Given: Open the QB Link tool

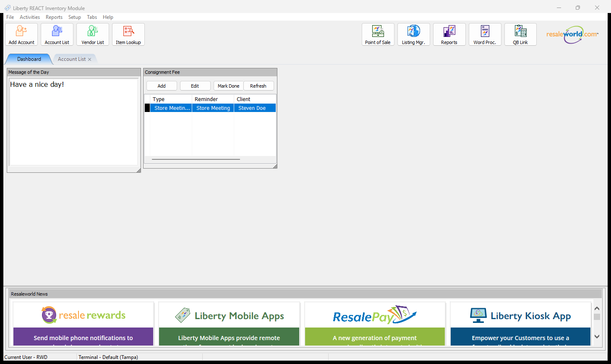Looking at the screenshot, I should point(521,34).
